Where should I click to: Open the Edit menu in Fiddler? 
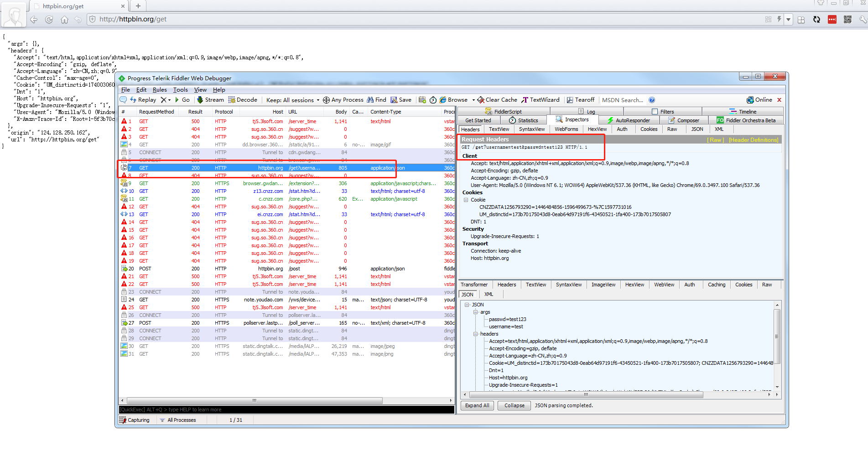(x=141, y=90)
